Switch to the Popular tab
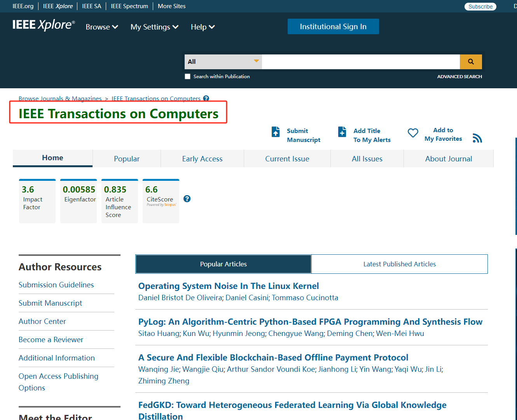Viewport: 517px width, 420px height. (127, 159)
